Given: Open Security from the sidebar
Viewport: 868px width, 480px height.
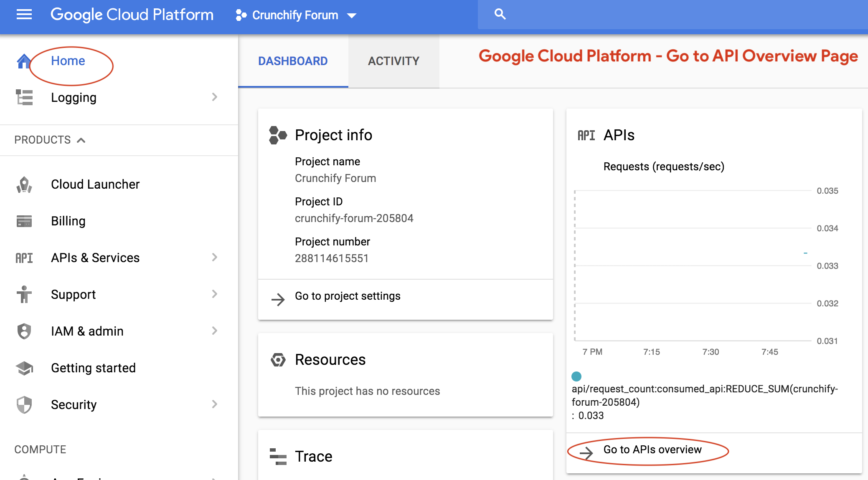Looking at the screenshot, I should click(x=74, y=405).
